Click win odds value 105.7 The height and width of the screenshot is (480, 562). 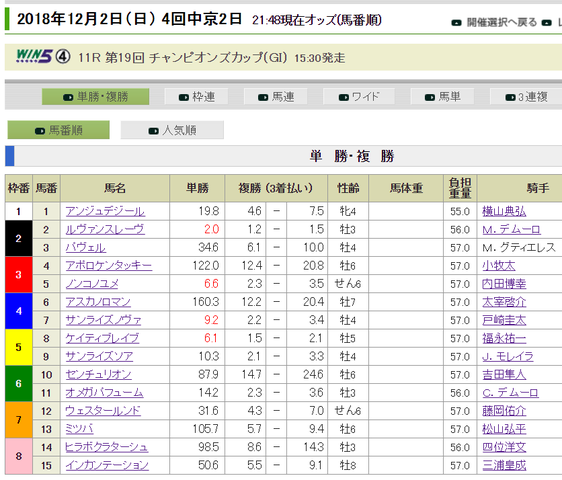pos(206,429)
